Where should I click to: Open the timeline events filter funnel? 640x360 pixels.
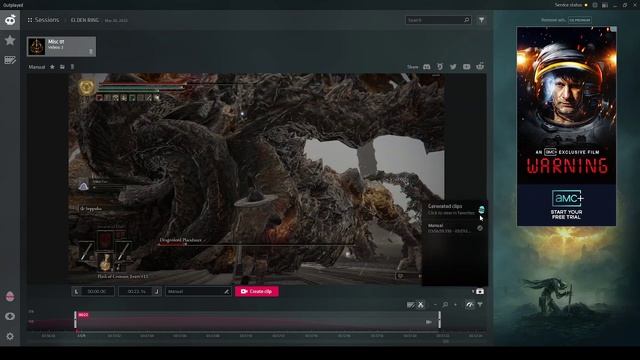click(480, 304)
